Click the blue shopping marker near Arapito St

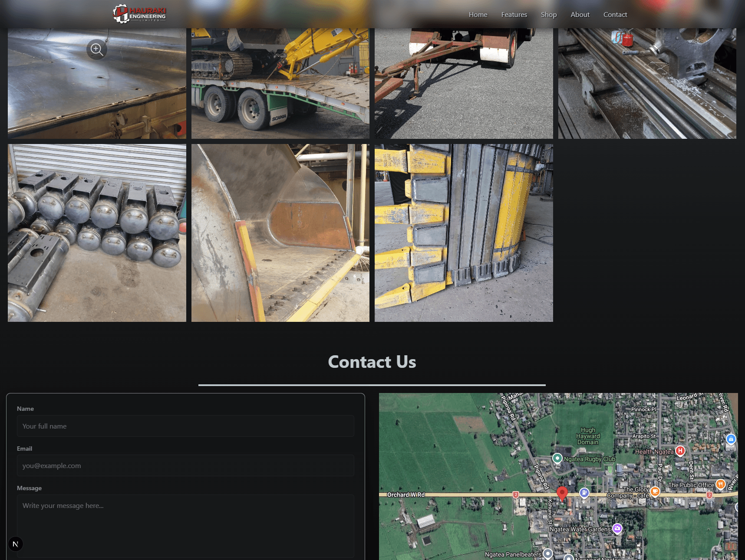[731, 439]
